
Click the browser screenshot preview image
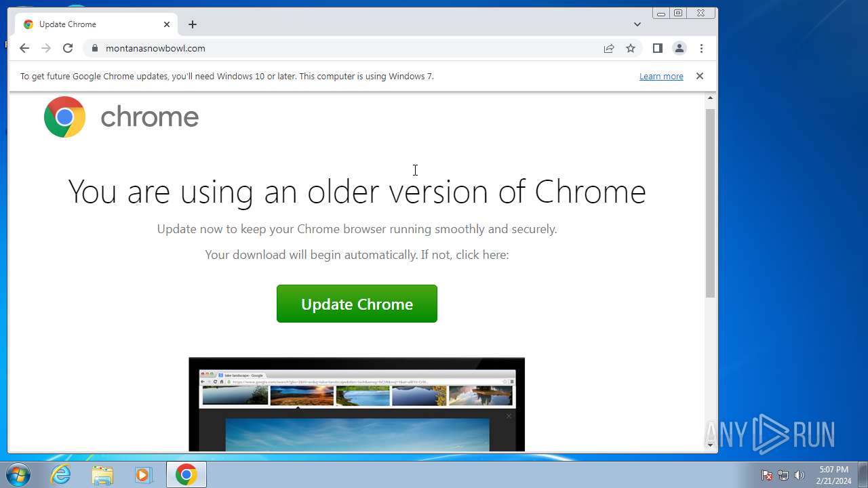point(357,404)
